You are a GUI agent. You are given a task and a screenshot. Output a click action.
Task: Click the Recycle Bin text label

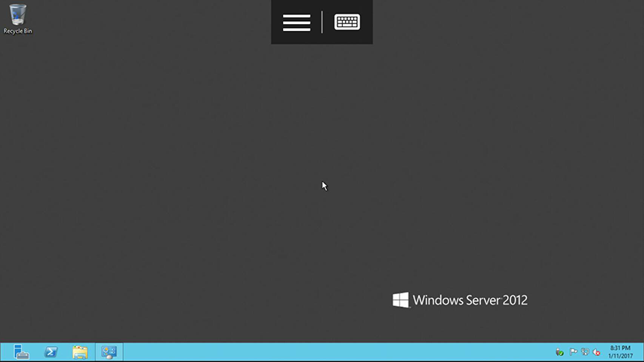[17, 31]
